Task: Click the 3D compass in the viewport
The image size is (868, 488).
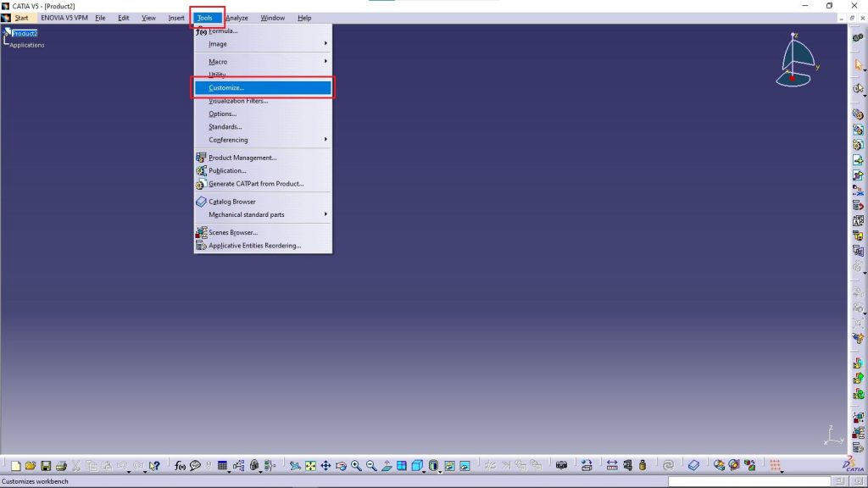Action: pos(797,61)
